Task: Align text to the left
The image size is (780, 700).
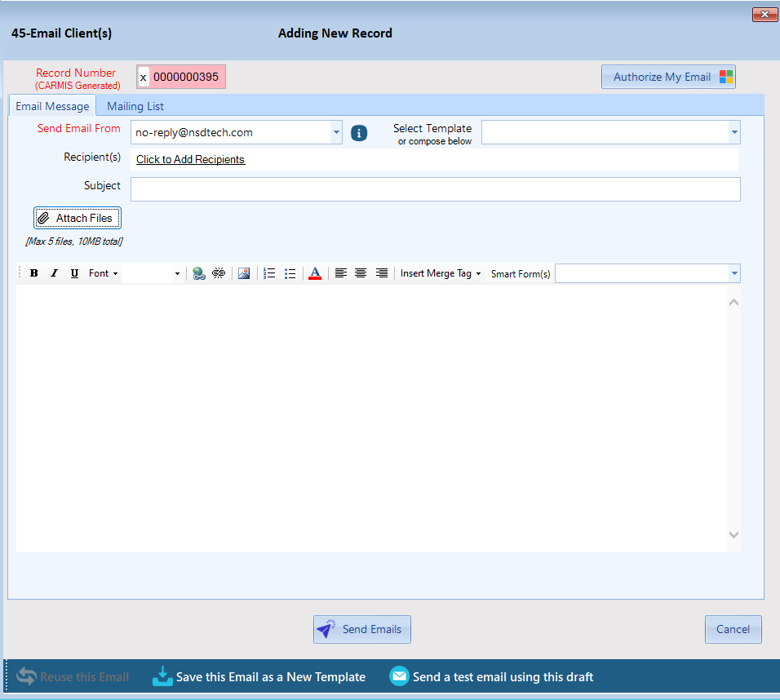Action: click(x=341, y=274)
